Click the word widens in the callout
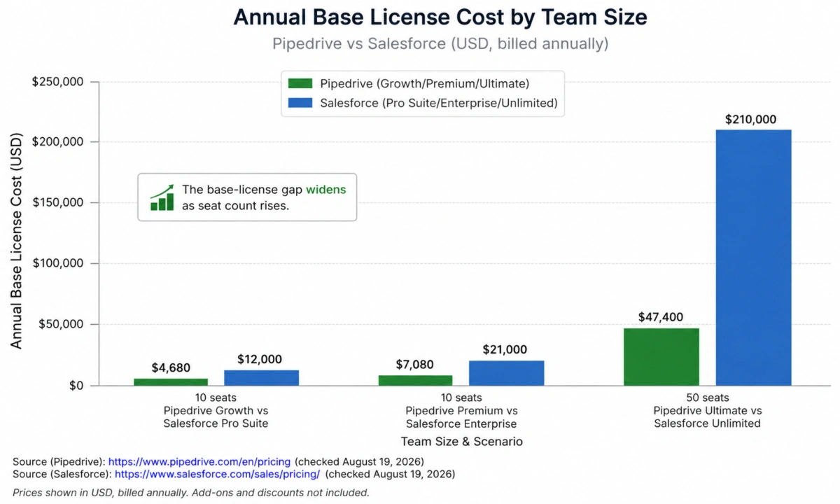The width and height of the screenshot is (840, 504). [x=325, y=190]
